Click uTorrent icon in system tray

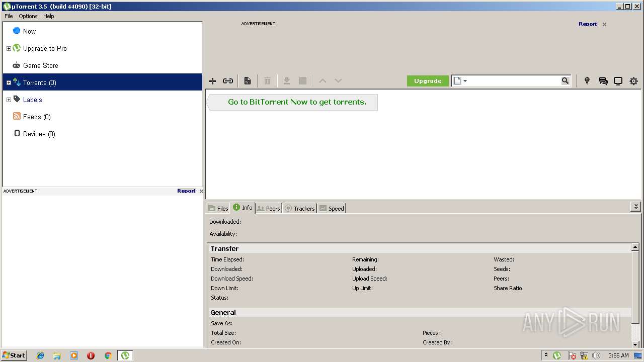557,355
